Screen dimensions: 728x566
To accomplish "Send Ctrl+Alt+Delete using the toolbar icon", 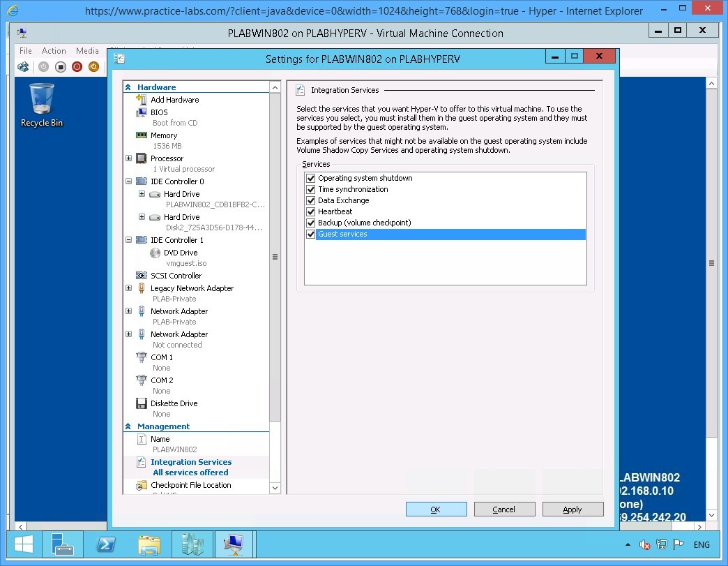I will (23, 66).
